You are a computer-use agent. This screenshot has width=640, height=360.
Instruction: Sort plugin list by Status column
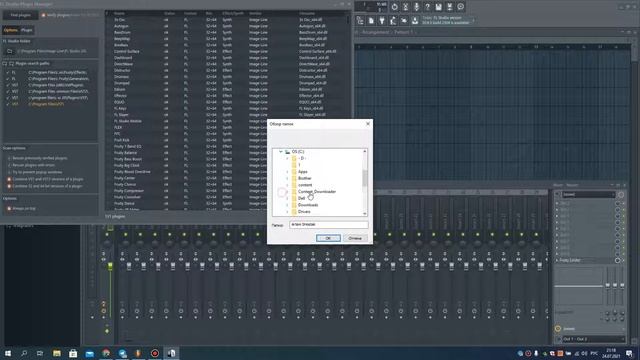tap(169, 13)
